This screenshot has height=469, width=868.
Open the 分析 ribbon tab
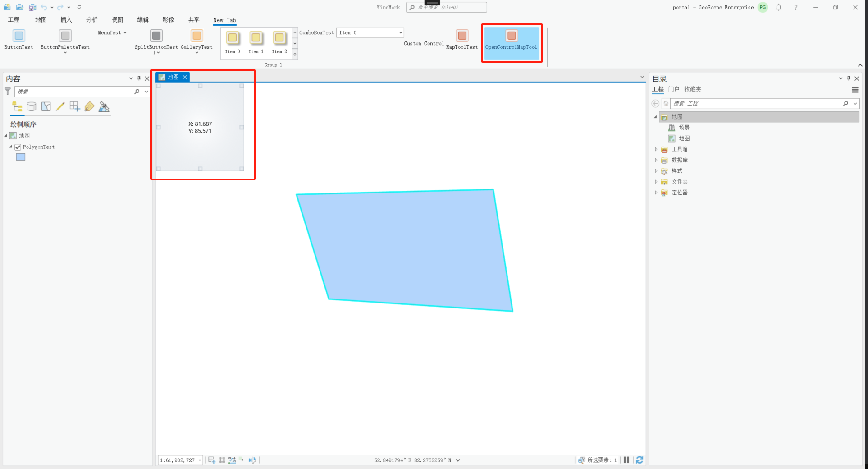(x=91, y=20)
